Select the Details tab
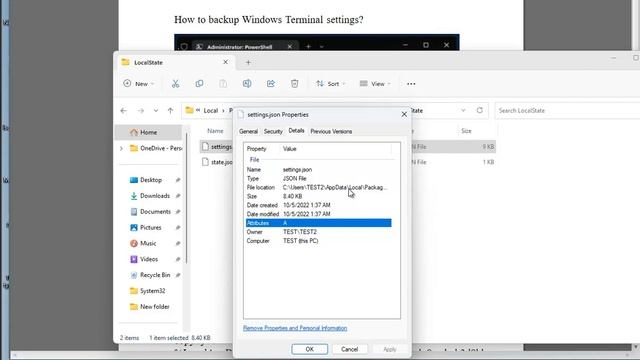 point(296,131)
